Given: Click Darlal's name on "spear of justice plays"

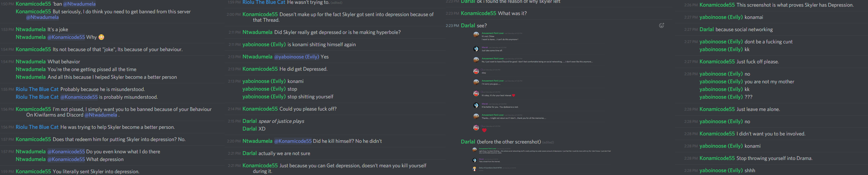Looking at the screenshot, I should click(249, 121).
